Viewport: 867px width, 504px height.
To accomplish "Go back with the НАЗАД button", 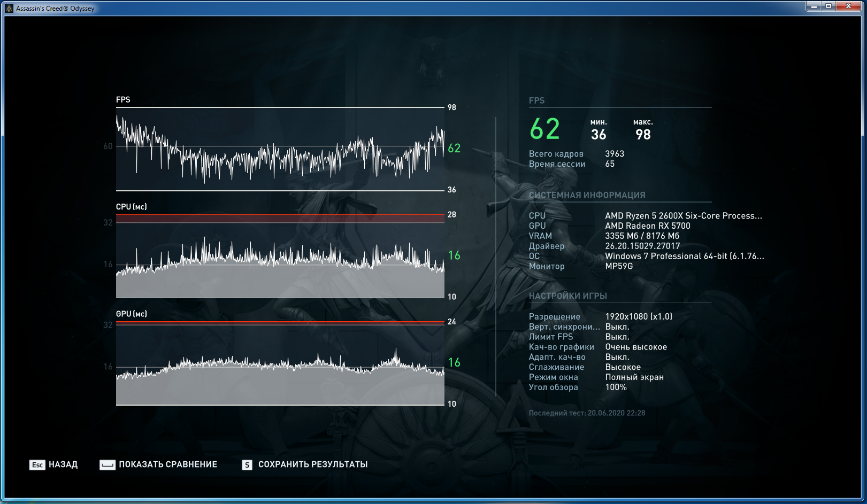I will 63,464.
